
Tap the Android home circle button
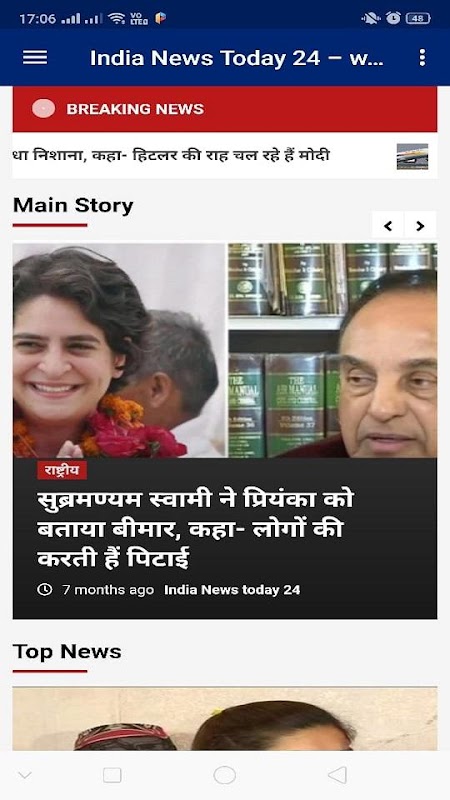coord(224,775)
